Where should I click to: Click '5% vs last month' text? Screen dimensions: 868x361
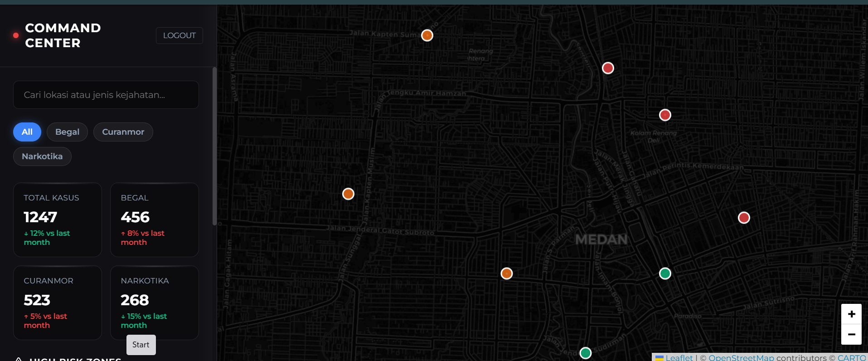[x=45, y=321]
